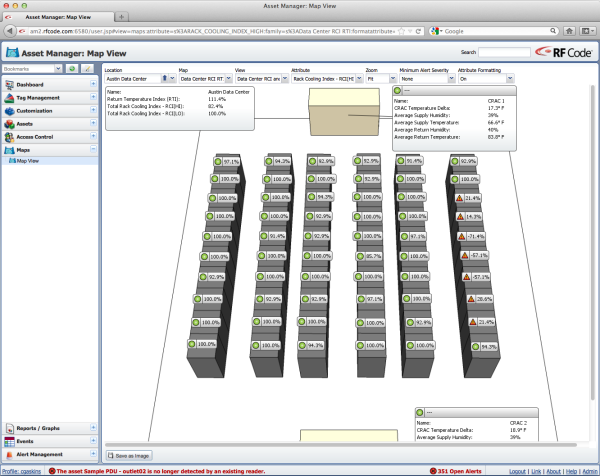The width and height of the screenshot is (600, 476).
Task: Click the edit bookmarks pencil icon
Action: coord(88,68)
